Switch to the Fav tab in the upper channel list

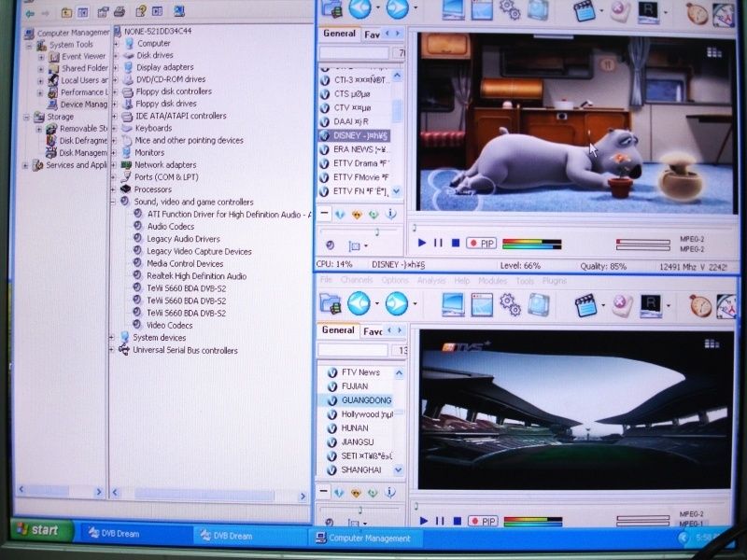click(372, 34)
